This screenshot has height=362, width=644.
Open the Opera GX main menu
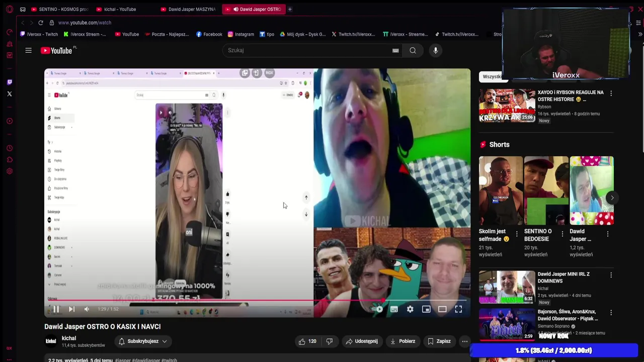10,9
